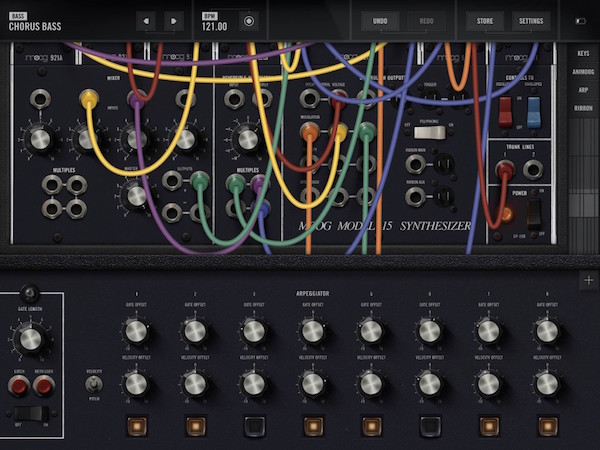Enable the unlit step 3 button

click(254, 426)
